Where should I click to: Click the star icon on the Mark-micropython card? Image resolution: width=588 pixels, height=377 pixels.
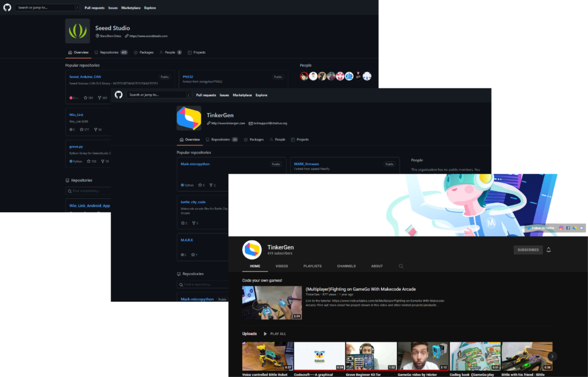[x=200, y=185]
